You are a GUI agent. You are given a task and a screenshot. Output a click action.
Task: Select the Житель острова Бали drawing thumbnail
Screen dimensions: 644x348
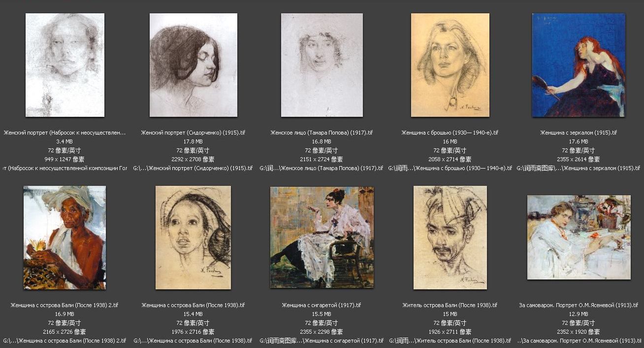[450, 238]
